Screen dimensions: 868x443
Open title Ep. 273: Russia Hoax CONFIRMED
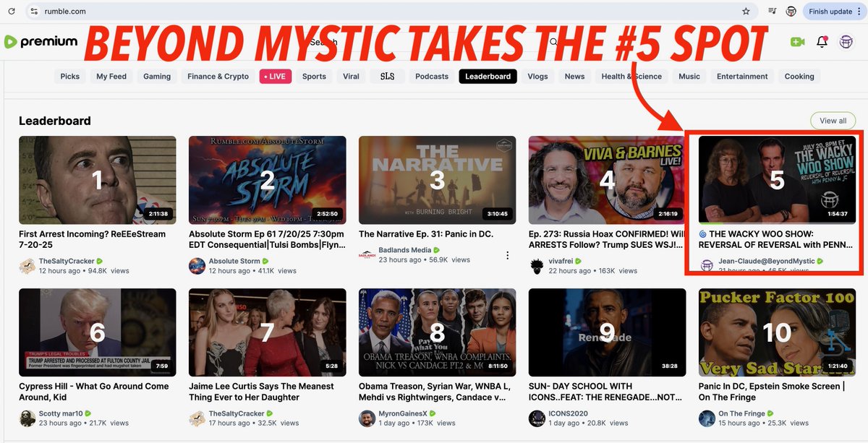(x=607, y=240)
